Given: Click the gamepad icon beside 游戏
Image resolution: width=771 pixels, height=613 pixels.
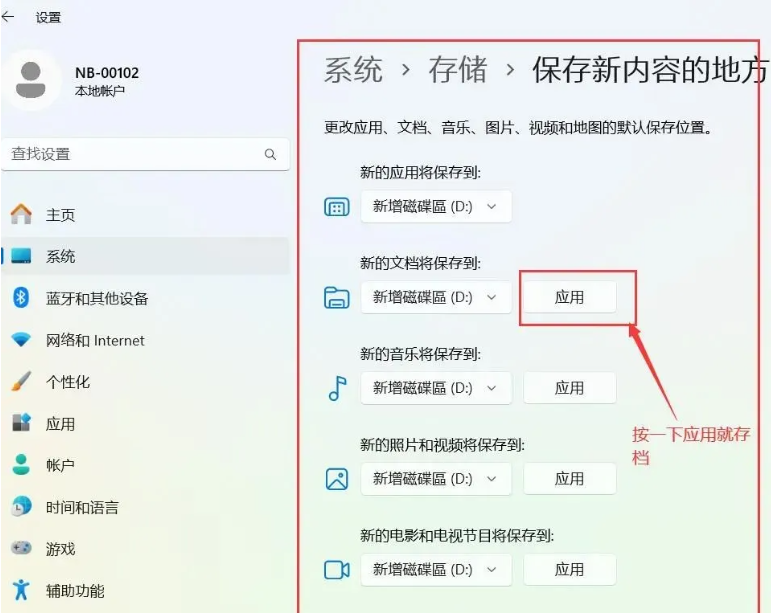Looking at the screenshot, I should tap(21, 548).
